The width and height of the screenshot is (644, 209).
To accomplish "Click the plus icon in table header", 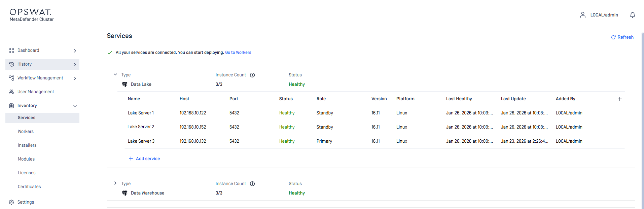I will 619,99.
